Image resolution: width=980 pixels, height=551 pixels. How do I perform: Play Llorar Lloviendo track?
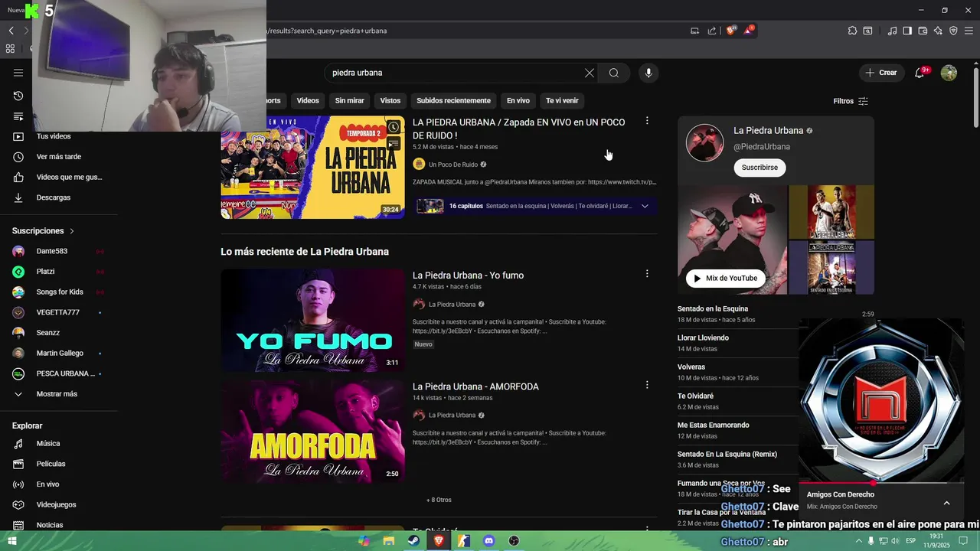703,338
